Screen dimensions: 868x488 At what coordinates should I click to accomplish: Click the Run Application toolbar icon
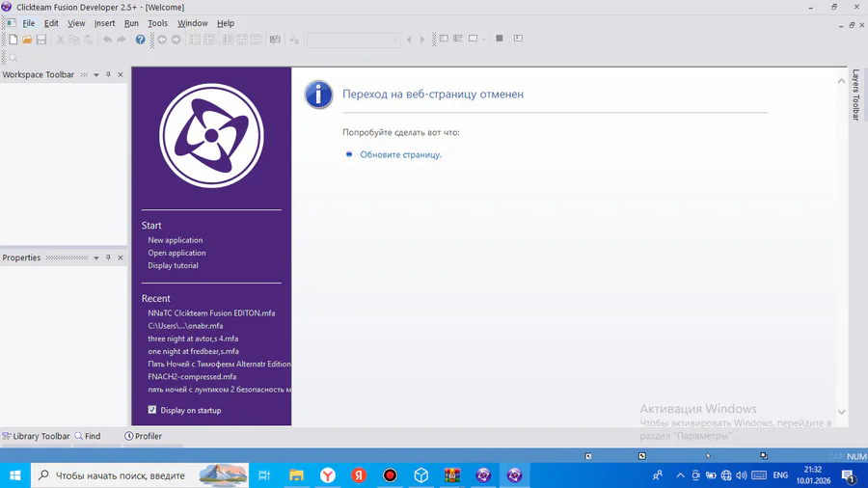pos(458,39)
